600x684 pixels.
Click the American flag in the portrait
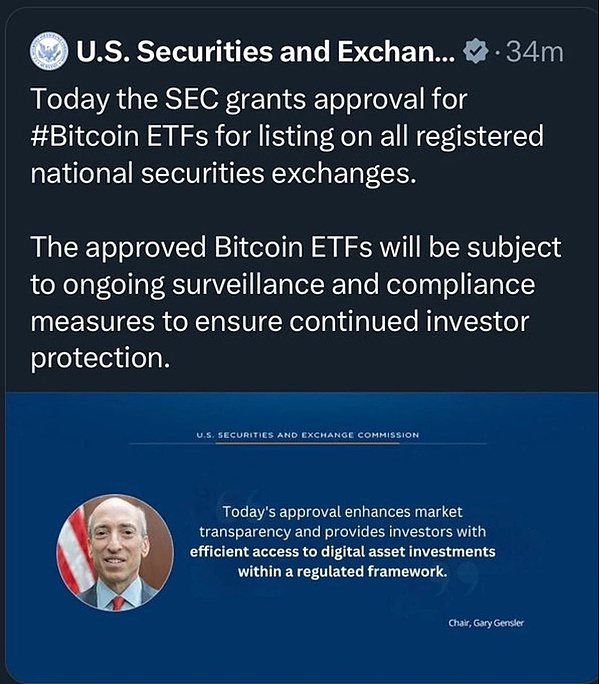(74, 552)
